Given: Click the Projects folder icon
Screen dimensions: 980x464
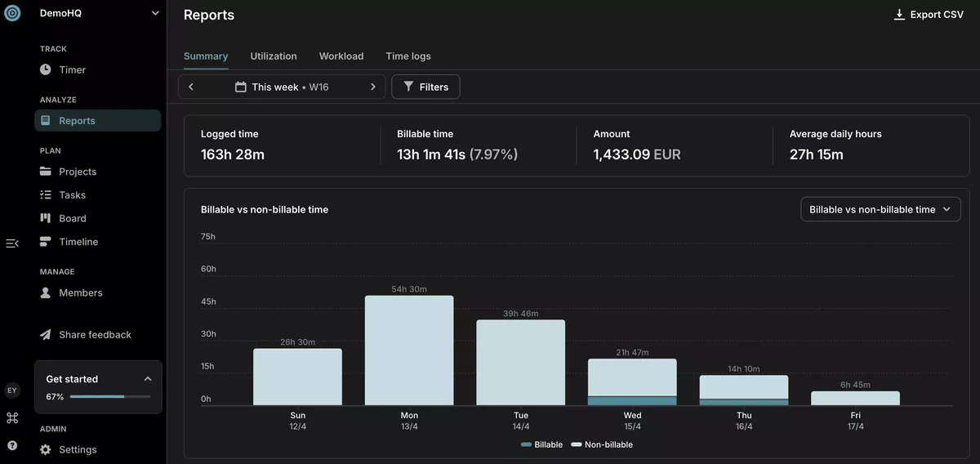Looking at the screenshot, I should [46, 172].
